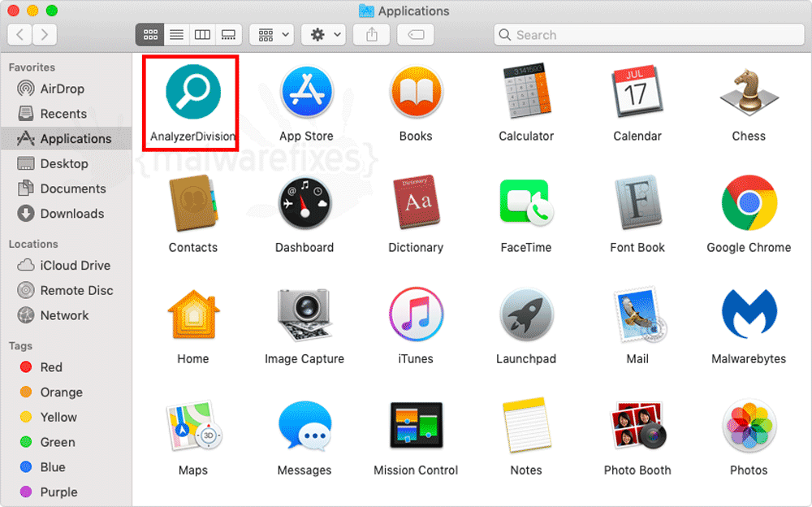
Task: Open the Home app
Action: tap(193, 314)
